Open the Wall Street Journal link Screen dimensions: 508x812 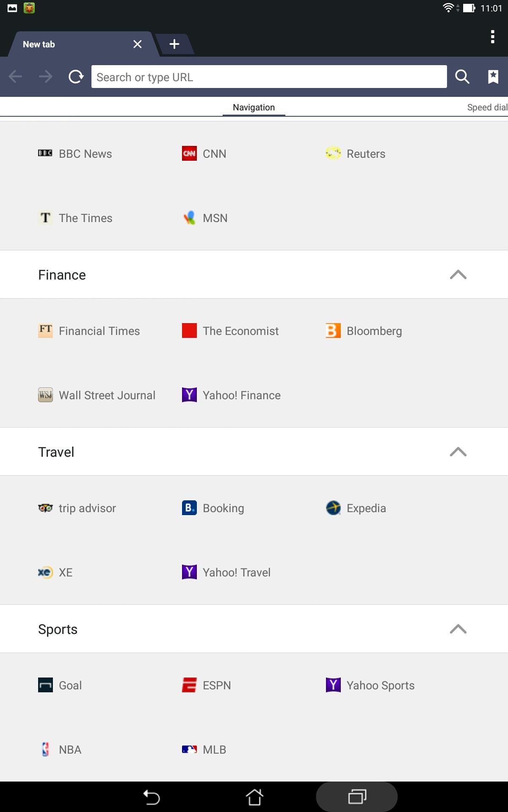tap(107, 395)
